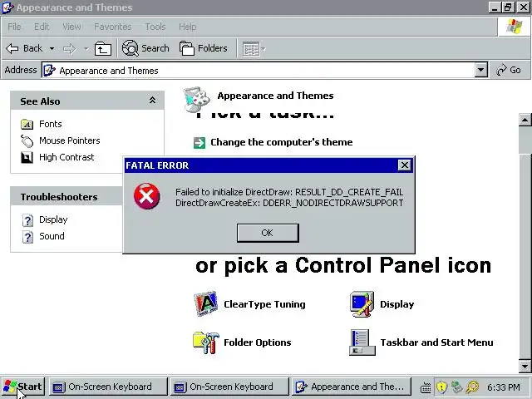Click the scrollbar up arrow
Image resolution: width=532 pixels, height=399 pixels.
coord(525,120)
